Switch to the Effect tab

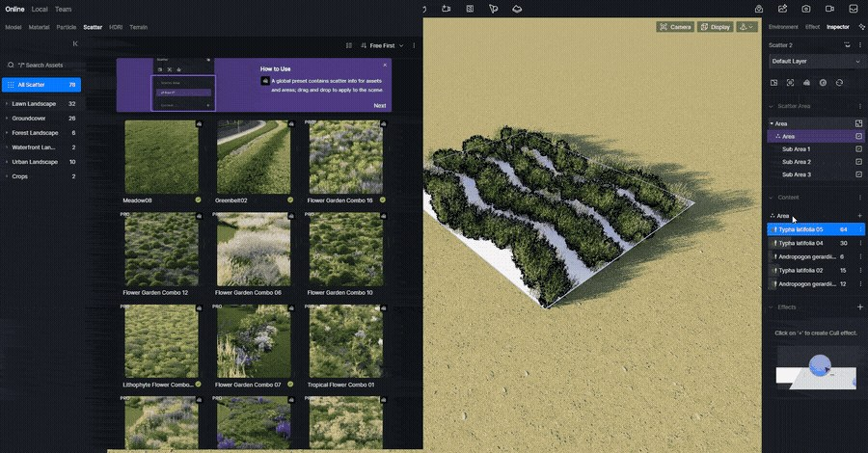coord(813,27)
